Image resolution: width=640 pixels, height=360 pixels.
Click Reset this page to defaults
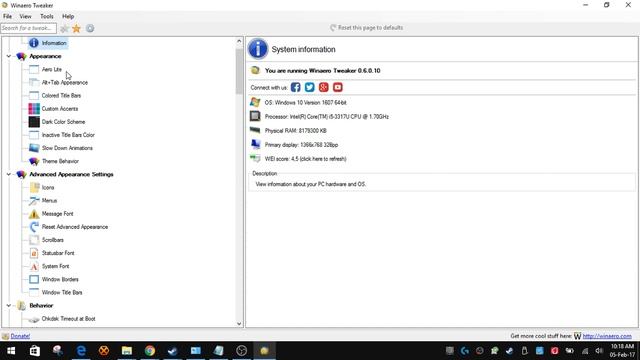(x=367, y=28)
